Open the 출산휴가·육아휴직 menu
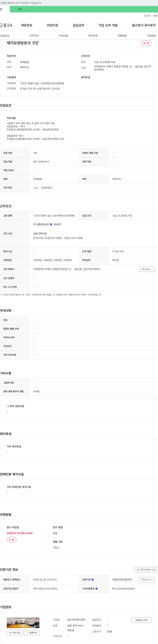This screenshot has height=644, width=158. [144, 25]
